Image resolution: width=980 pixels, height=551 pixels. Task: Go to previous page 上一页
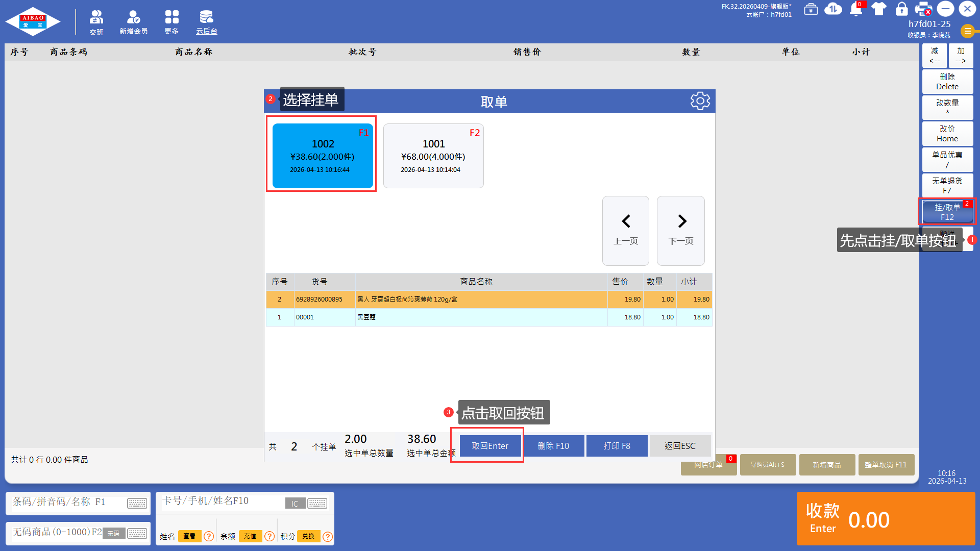point(625,231)
